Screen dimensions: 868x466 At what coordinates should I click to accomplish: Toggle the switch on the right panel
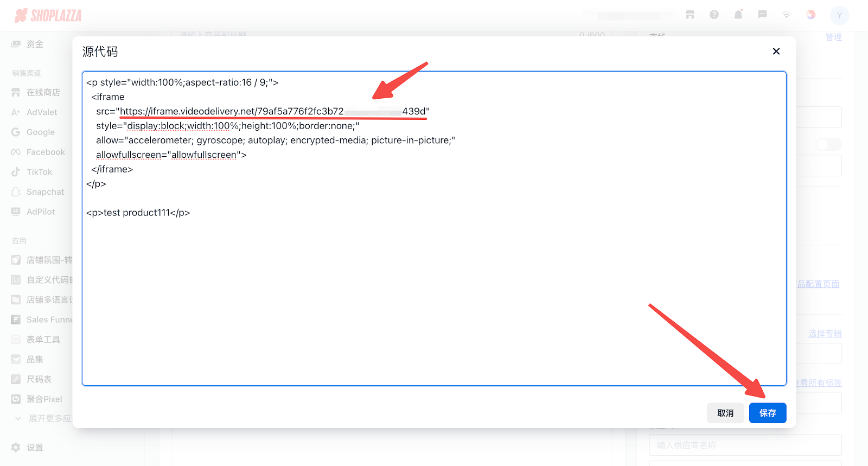coord(828,144)
